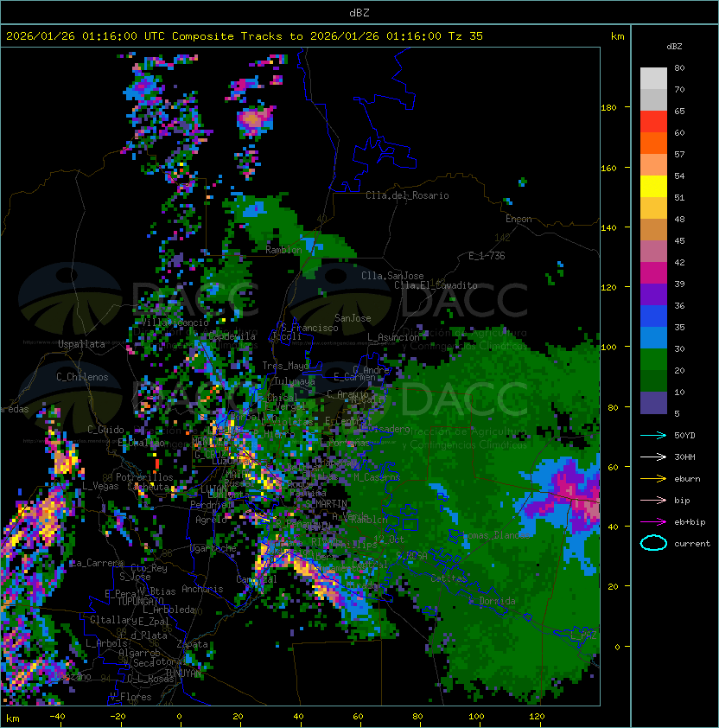This screenshot has height=728, width=719.
Task: Click the pink bip arrow in legend
Action: point(653,501)
